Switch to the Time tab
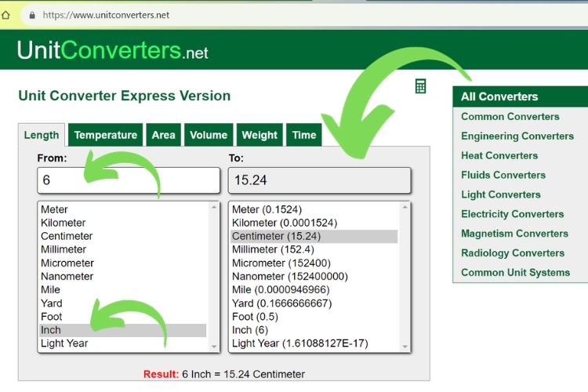Viewport: 588px width, 392px height. pyautogui.click(x=304, y=135)
